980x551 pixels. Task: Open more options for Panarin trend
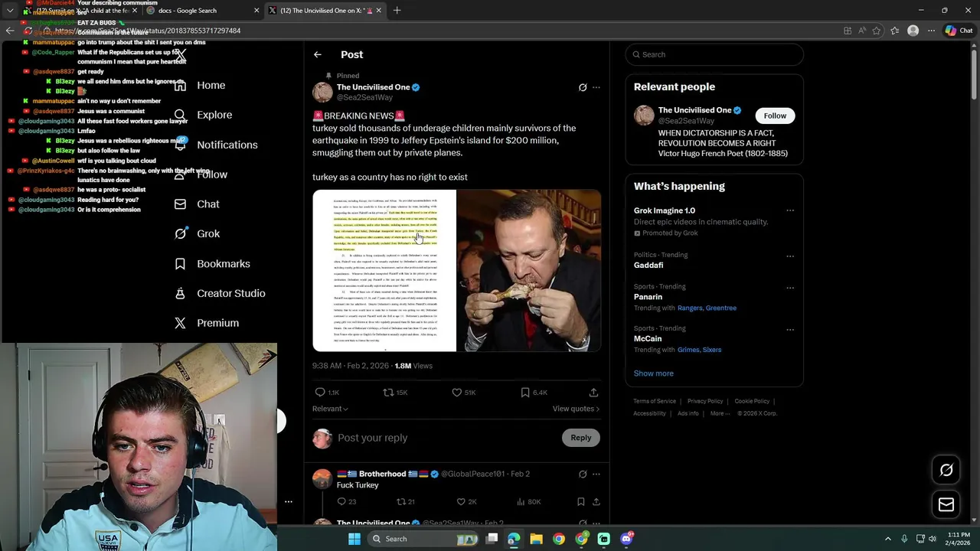[x=790, y=288]
